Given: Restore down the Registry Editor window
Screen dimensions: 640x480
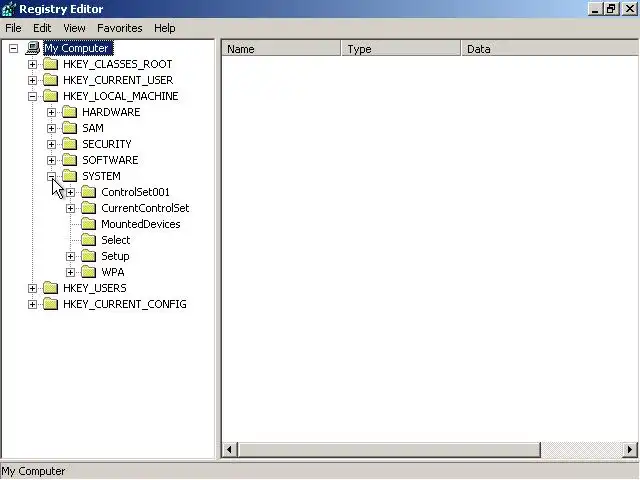Looking at the screenshot, I should (611, 9).
